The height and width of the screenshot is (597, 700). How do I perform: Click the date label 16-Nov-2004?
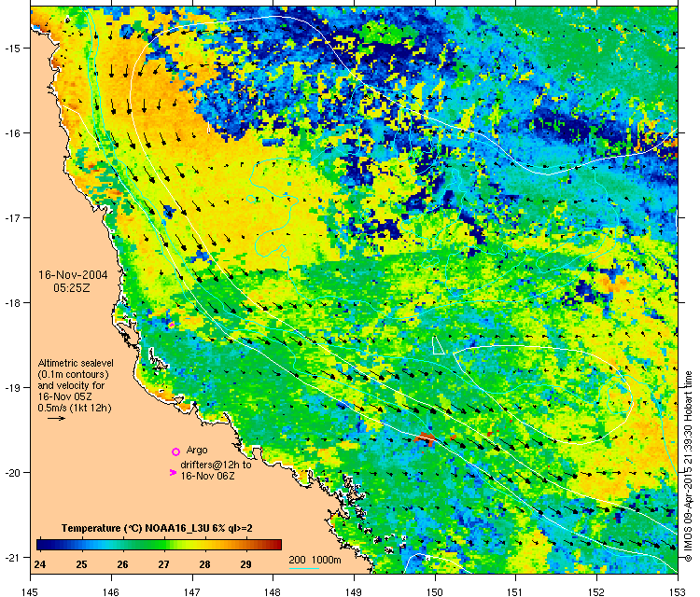tap(73, 275)
